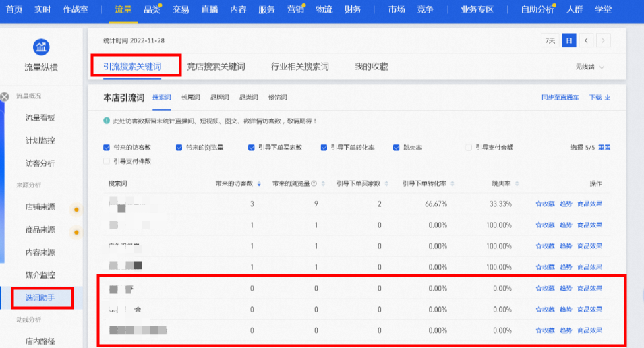Uncheck 带来的访客数 checkbox
Image resolution: width=644 pixels, height=348 pixels.
click(x=107, y=148)
